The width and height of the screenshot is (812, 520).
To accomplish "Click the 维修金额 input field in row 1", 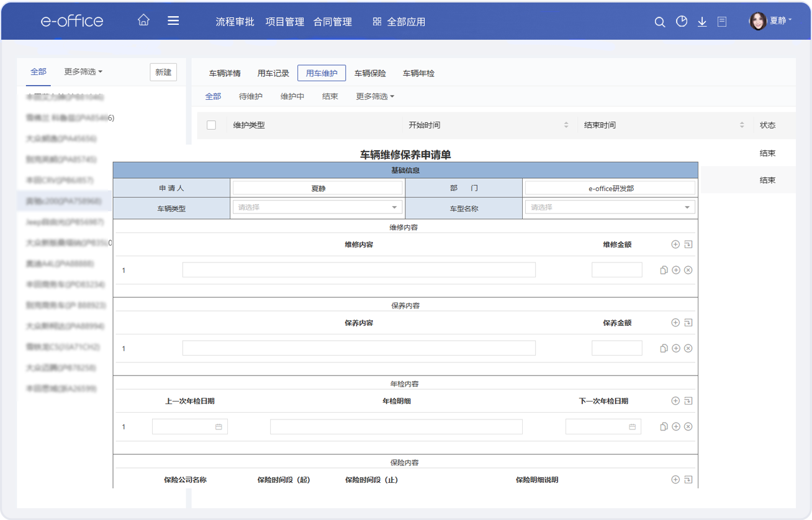I will click(x=616, y=270).
